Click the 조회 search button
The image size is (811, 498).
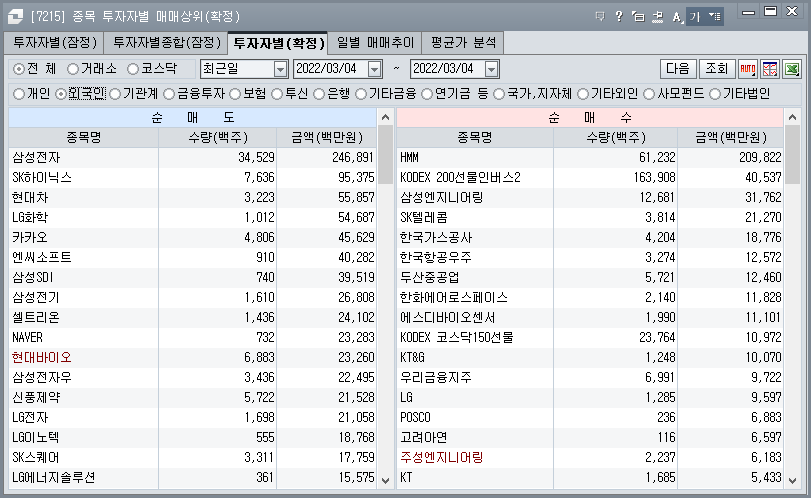pos(716,69)
